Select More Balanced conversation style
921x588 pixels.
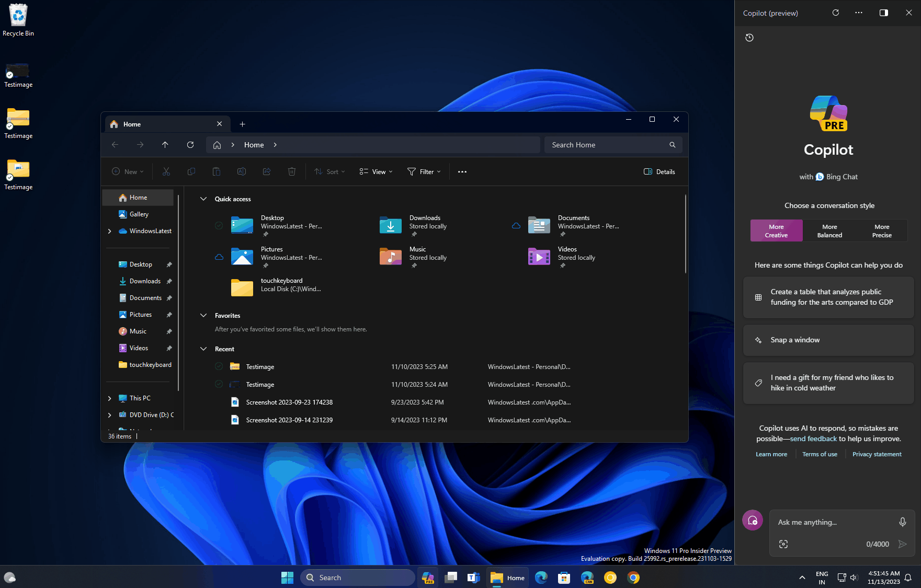(829, 230)
